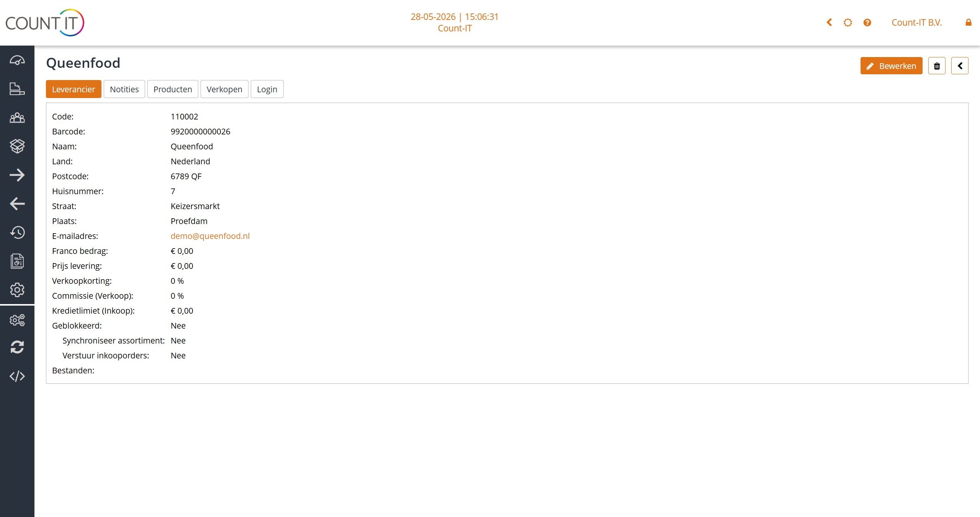Select the Leverancier tab
Image resolution: width=980 pixels, height=517 pixels.
[73, 89]
